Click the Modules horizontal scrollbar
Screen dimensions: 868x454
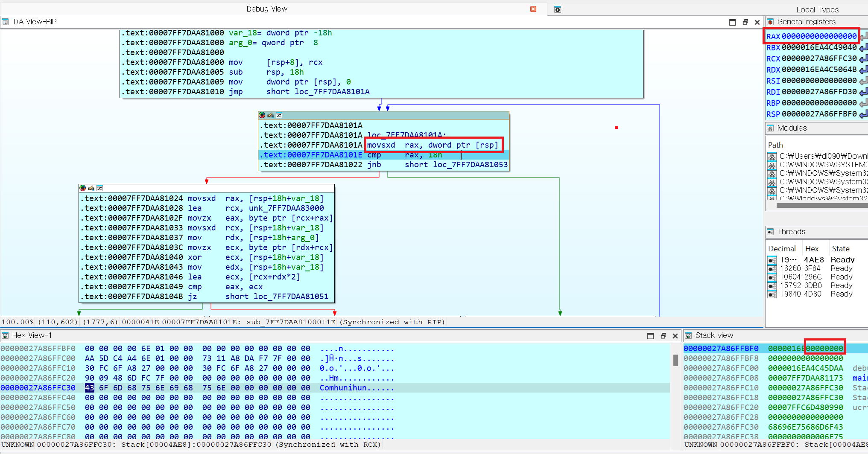point(822,206)
